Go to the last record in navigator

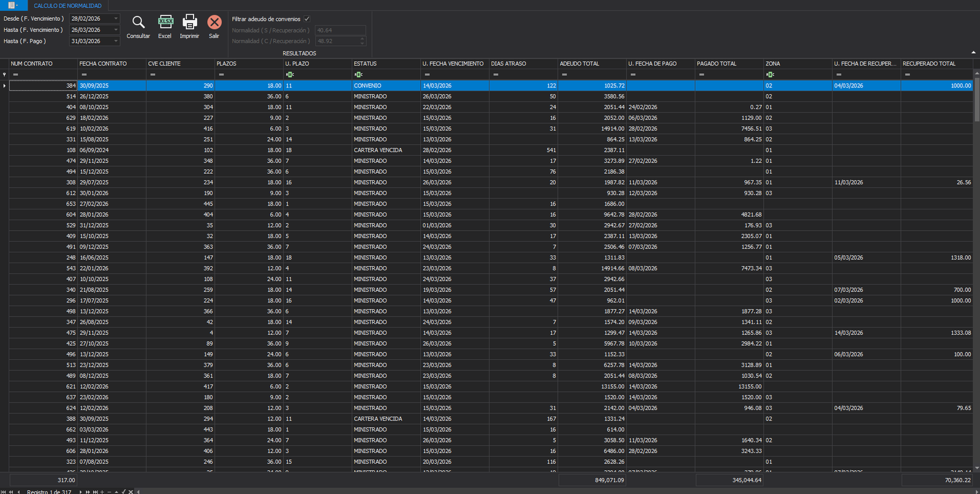click(95, 492)
